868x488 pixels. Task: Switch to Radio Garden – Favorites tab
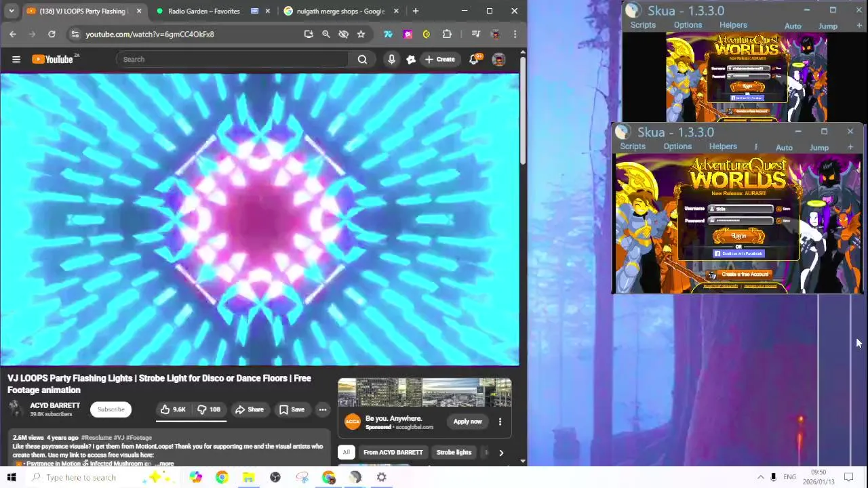click(x=203, y=11)
